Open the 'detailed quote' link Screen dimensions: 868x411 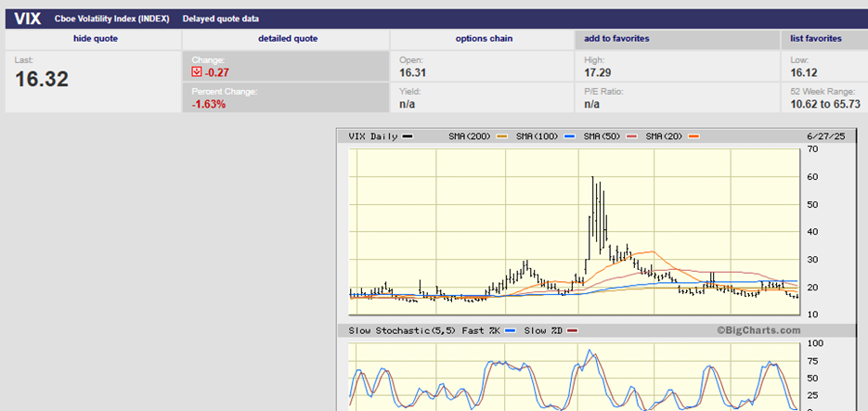click(288, 39)
